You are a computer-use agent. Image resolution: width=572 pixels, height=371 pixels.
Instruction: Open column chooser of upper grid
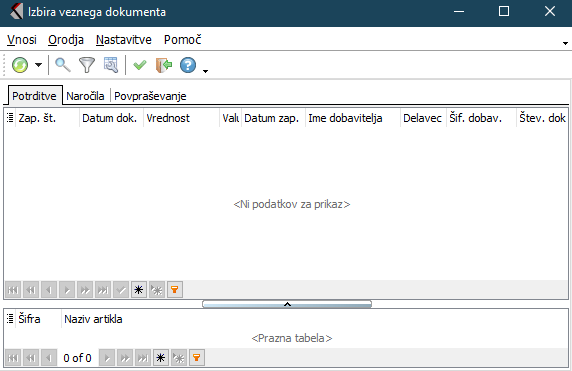10,118
